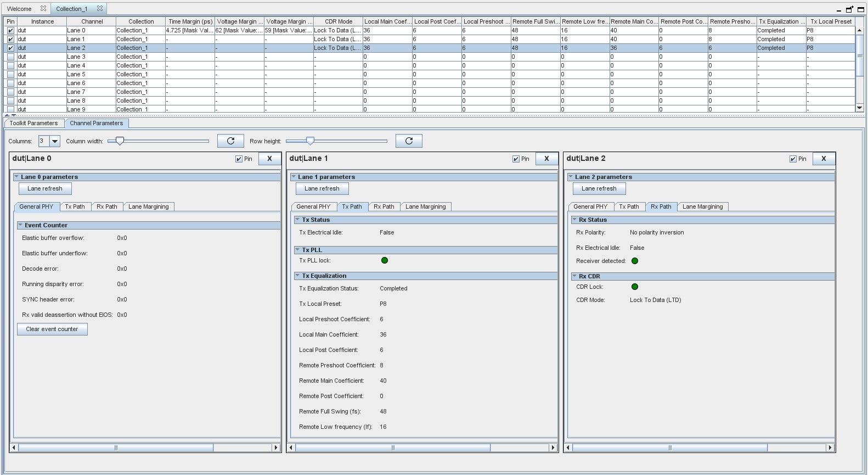Close the dut|Lane 1 panel
The width and height of the screenshot is (868, 475).
(x=546, y=159)
